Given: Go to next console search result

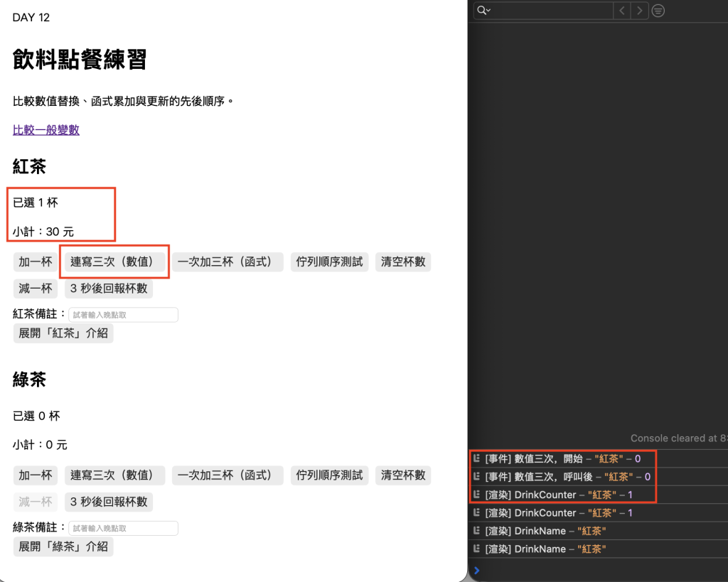Looking at the screenshot, I should click(640, 10).
